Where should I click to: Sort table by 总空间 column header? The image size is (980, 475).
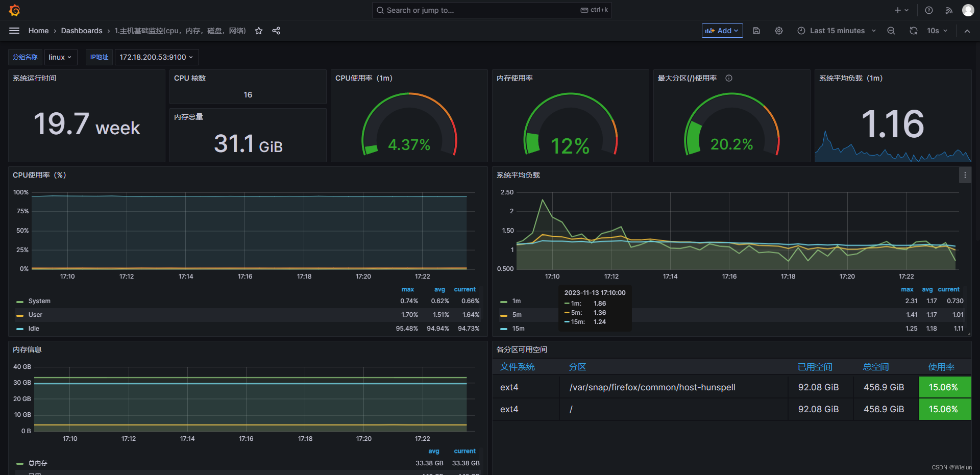click(876, 367)
